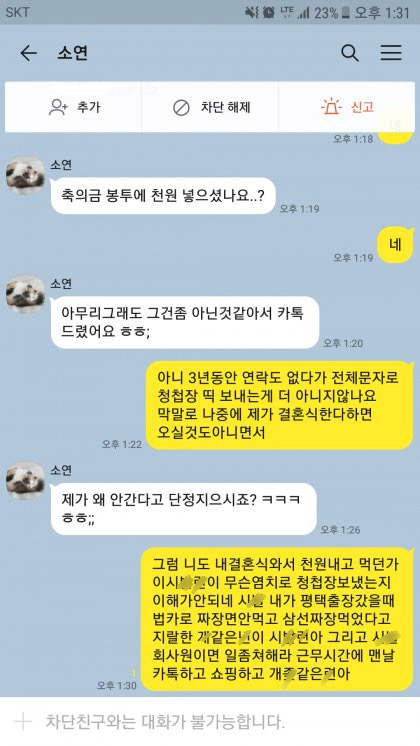Select 추가 to add friend
The width and height of the screenshot is (420, 746).
pos(88,107)
